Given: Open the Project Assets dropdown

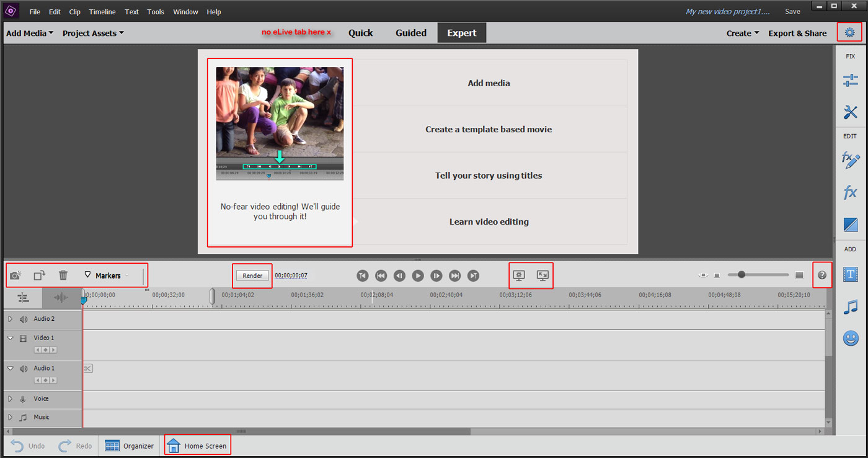Looking at the screenshot, I should click(x=93, y=34).
